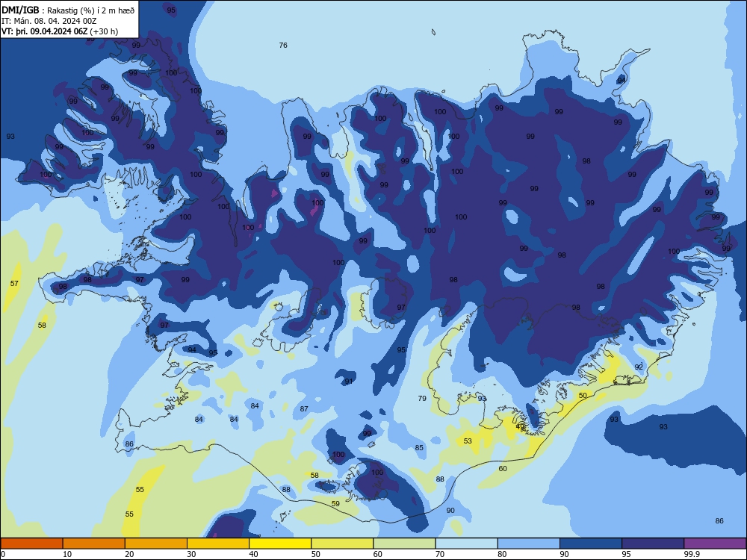The height and width of the screenshot is (560, 747).
Task: Click the amber 20–30 legend swatch
Action: click(156, 544)
